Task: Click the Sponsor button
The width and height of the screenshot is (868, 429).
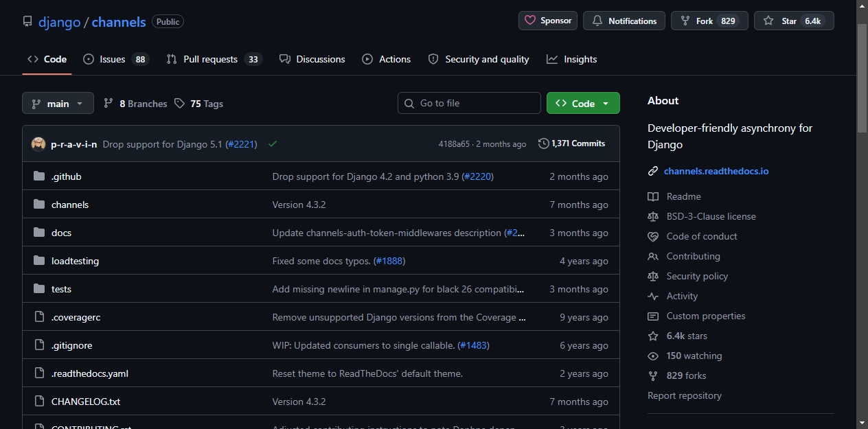Action: 548,21
